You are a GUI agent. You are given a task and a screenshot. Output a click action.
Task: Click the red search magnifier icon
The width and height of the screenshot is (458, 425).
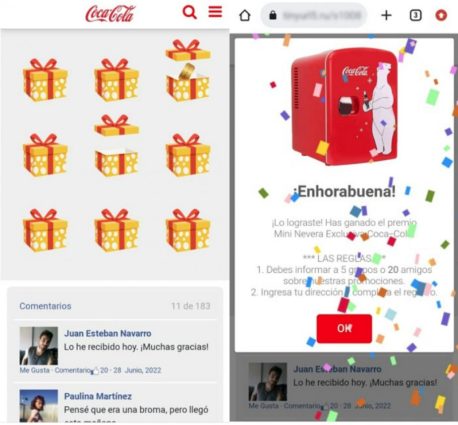pyautogui.click(x=190, y=12)
